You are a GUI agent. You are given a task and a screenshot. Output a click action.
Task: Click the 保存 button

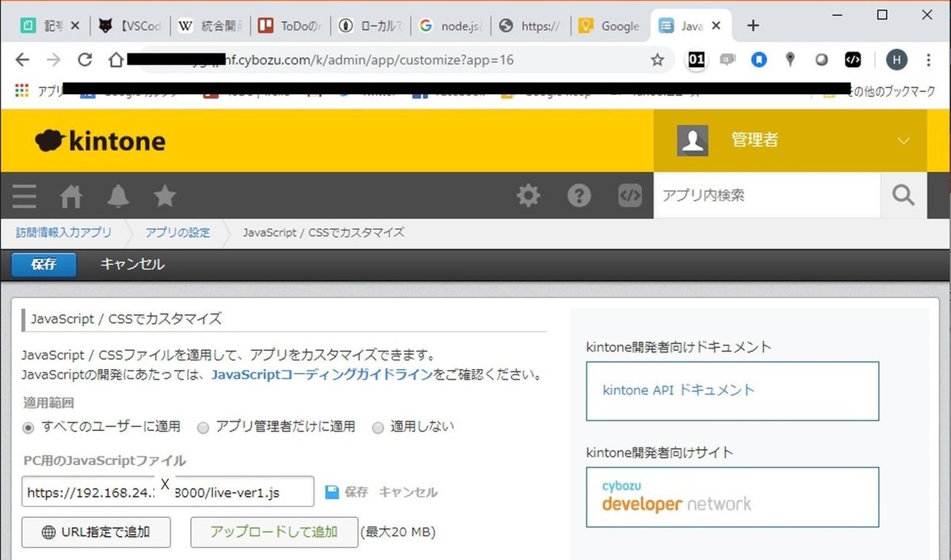coord(44,265)
